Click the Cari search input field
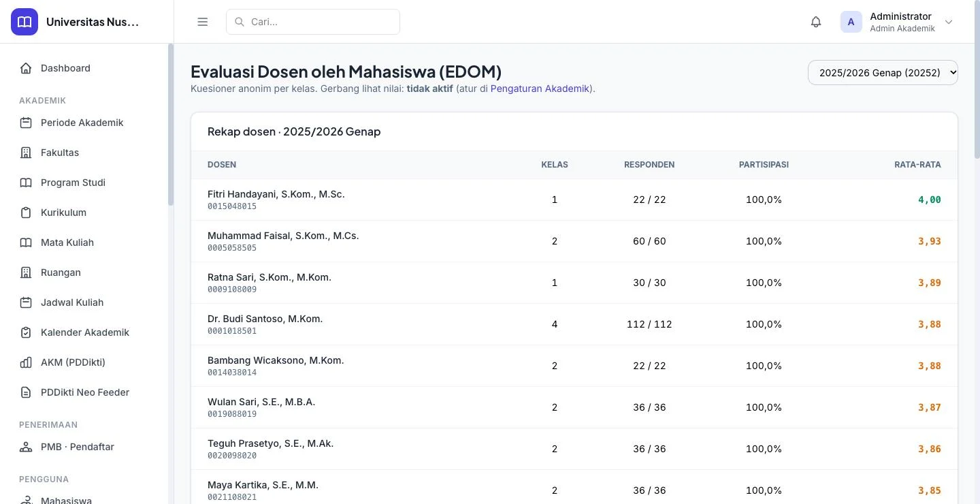The width and height of the screenshot is (980, 504). tap(313, 22)
